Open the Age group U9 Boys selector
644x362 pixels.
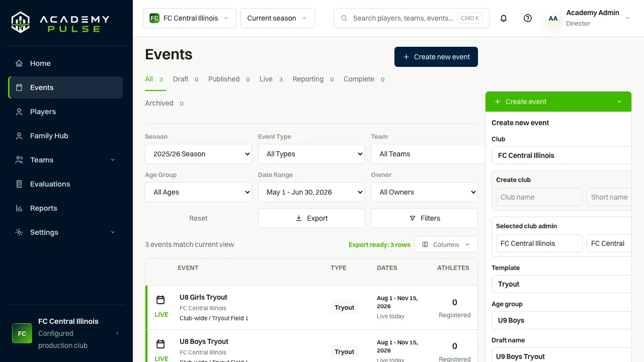tap(561, 320)
